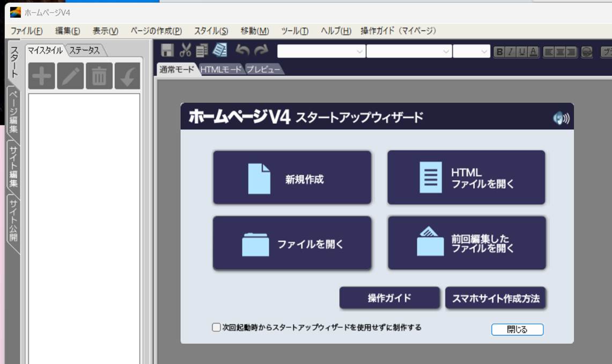Toggle underline U formatting
Image resolution: width=612 pixels, height=364 pixels.
[x=522, y=52]
